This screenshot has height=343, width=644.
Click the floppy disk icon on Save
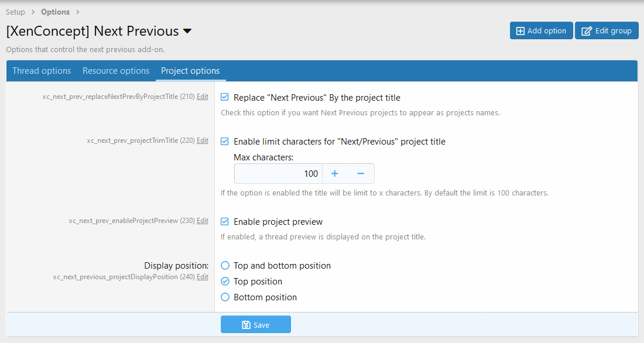point(246,325)
